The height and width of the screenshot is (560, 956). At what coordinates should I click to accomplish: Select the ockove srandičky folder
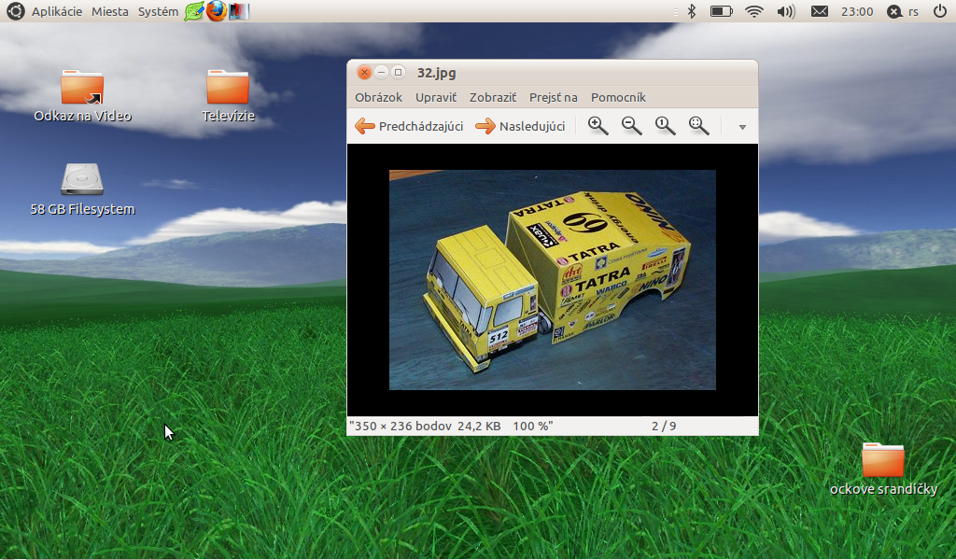pyautogui.click(x=883, y=469)
